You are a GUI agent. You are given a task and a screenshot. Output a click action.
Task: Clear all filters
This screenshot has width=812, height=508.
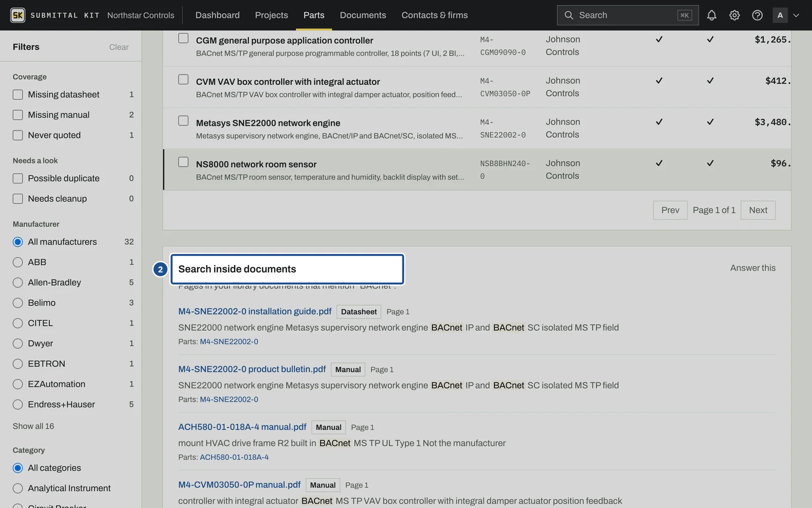[119, 47]
